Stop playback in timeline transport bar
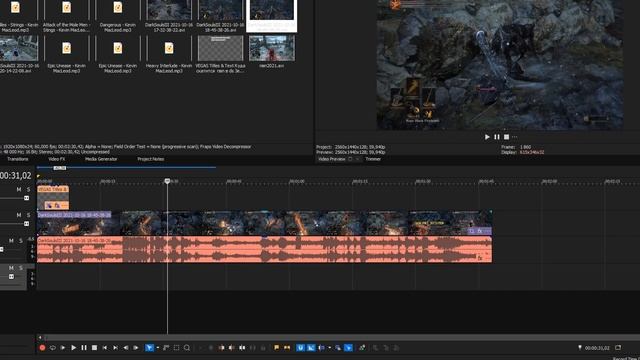The height and width of the screenshot is (360, 640). tap(94, 348)
